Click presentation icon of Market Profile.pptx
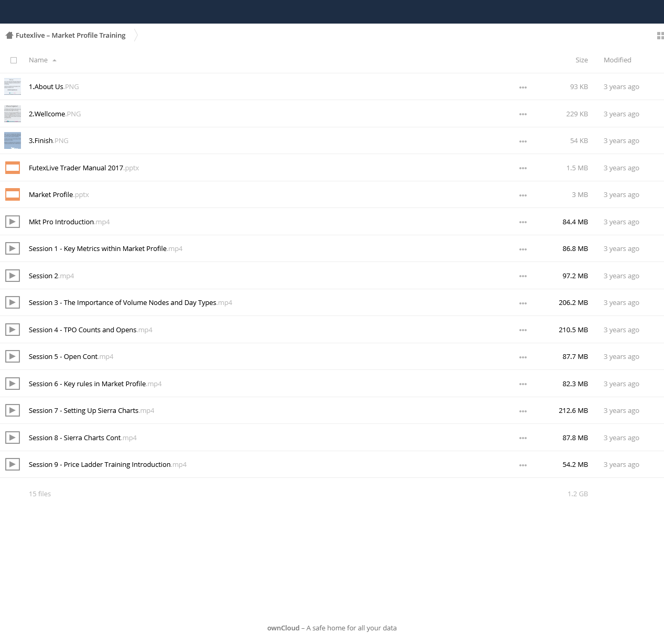Screen dimensions: 664x644 click(x=13, y=194)
